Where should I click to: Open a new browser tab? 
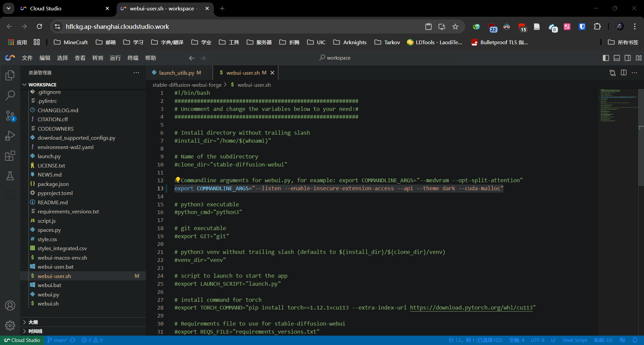tap(222, 8)
